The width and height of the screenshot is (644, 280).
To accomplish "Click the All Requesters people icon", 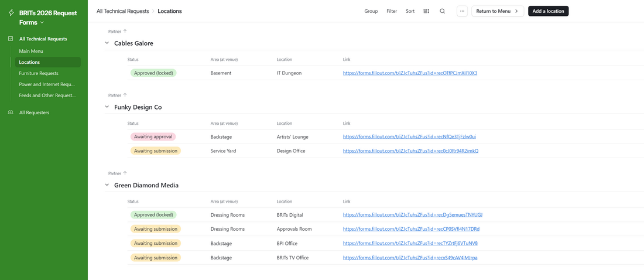I will pyautogui.click(x=11, y=112).
